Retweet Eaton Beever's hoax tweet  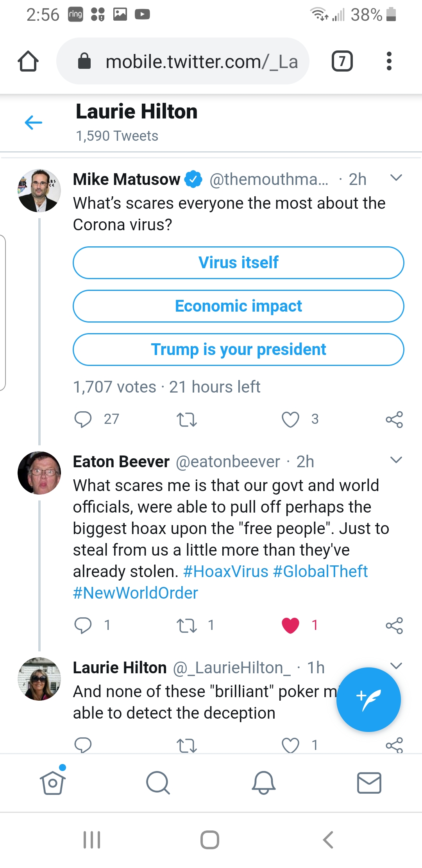pyautogui.click(x=187, y=625)
